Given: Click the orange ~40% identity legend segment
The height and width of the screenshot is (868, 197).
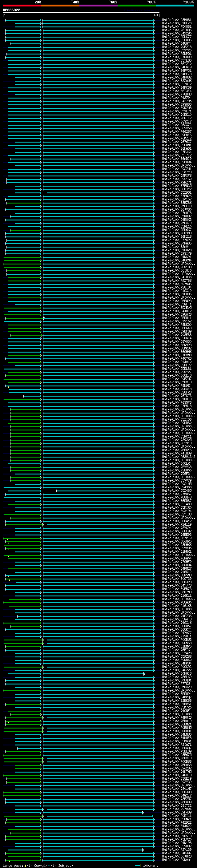Looking at the screenshot, I should coord(60,6).
